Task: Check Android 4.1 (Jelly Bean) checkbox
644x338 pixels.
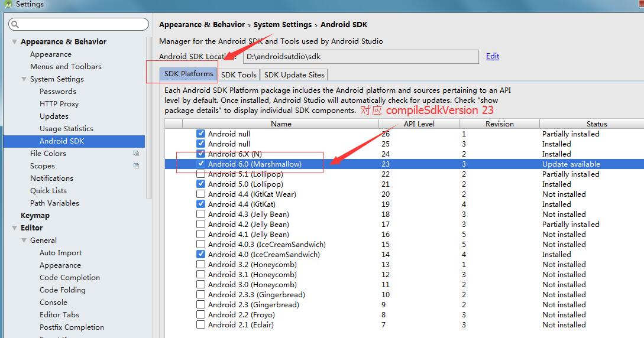Action: [x=200, y=234]
